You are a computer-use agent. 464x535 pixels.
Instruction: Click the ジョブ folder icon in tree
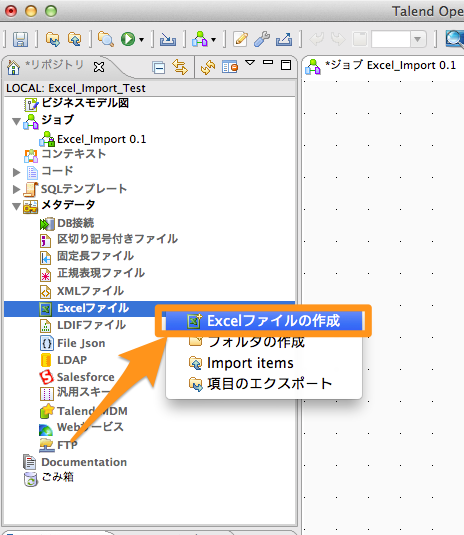(x=31, y=122)
